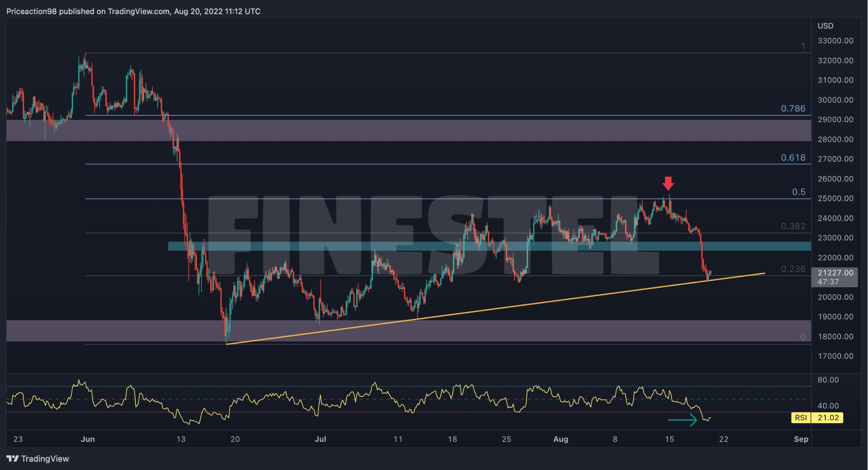Click the 25000.00 price axis label
Screen dimensions: 868x470
click(835, 198)
